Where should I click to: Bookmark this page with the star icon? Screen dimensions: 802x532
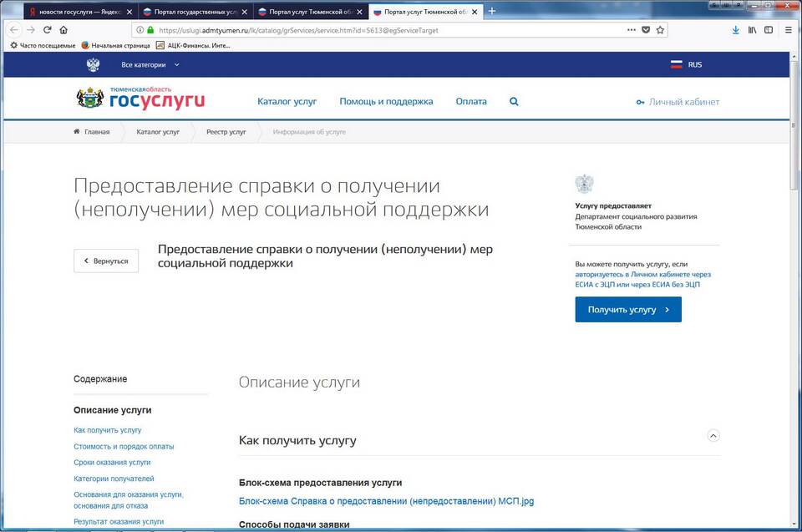(x=660, y=29)
